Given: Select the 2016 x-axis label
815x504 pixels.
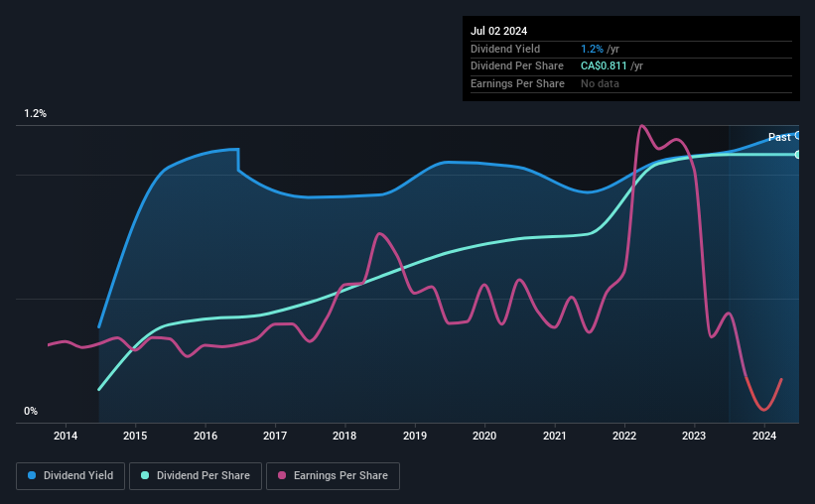Looking at the screenshot, I should point(205,436).
